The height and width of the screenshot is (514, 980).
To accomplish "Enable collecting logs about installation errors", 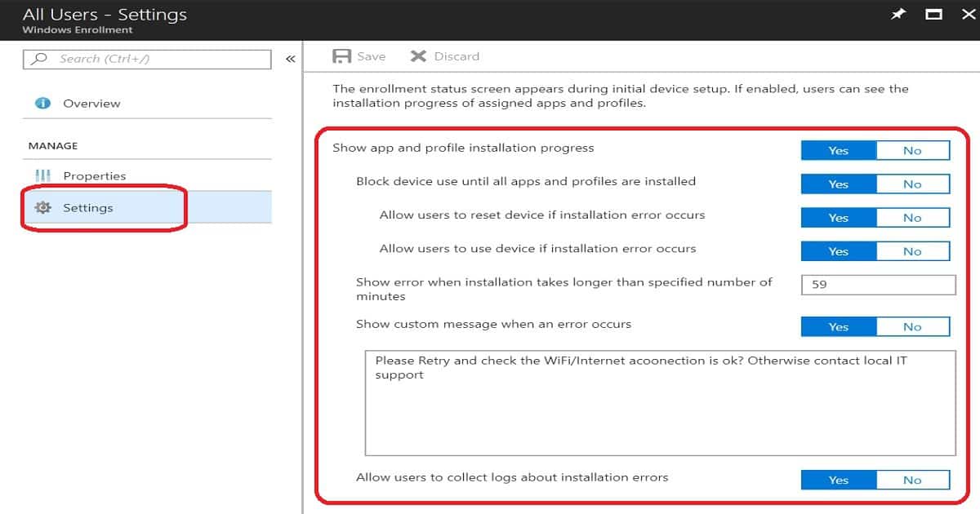I will point(838,480).
